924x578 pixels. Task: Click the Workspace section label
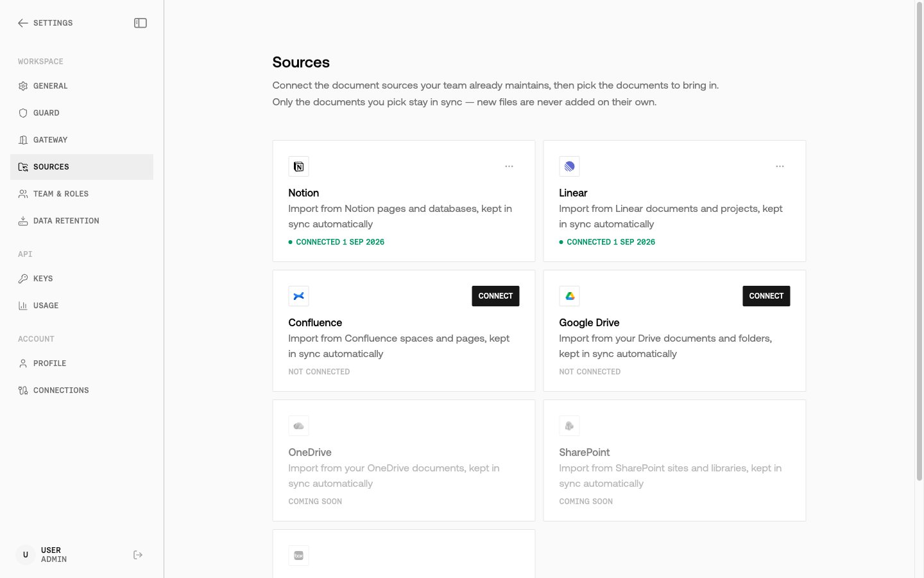pyautogui.click(x=40, y=62)
